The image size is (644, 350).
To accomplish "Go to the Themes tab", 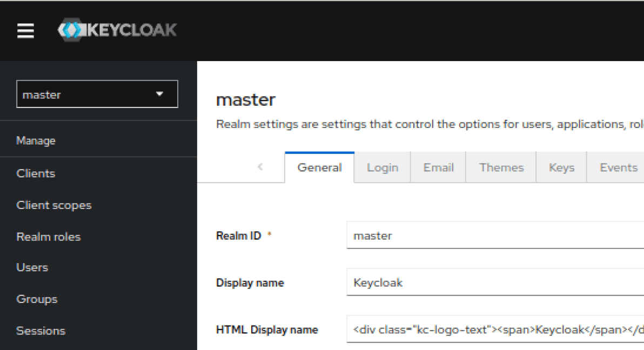I will [x=501, y=168].
